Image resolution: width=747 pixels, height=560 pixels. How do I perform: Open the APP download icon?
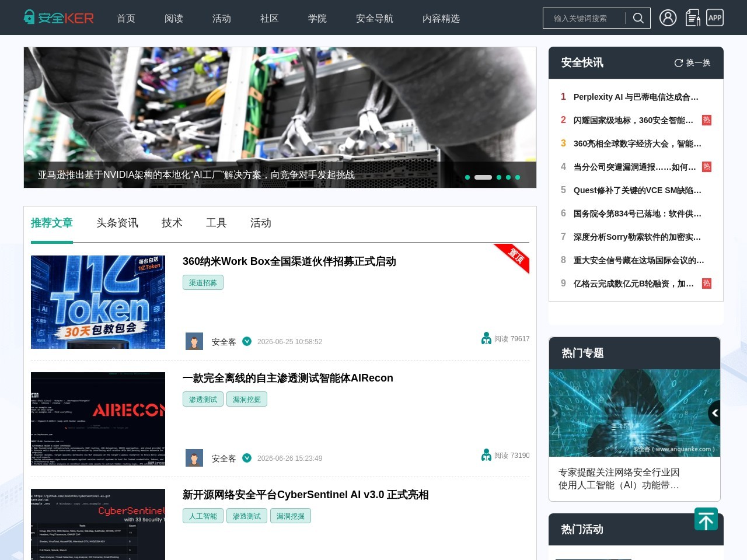(x=715, y=17)
